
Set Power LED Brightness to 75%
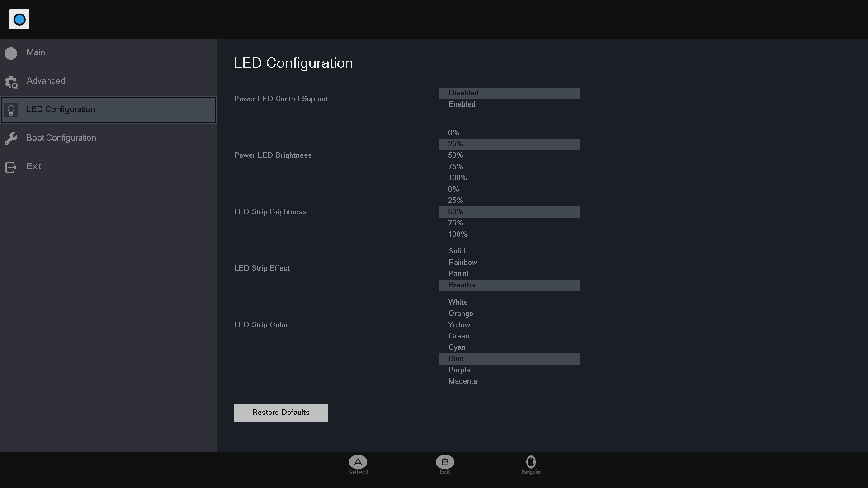[x=509, y=167]
